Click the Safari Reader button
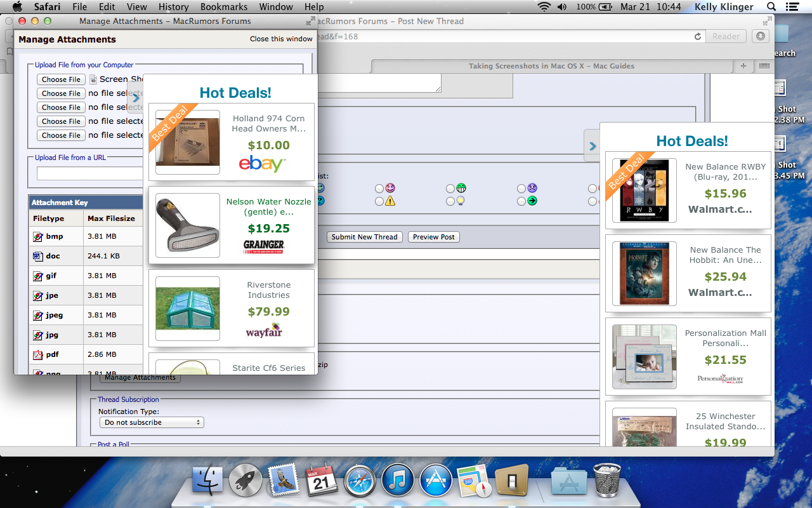This screenshot has width=812, height=508. (x=726, y=36)
